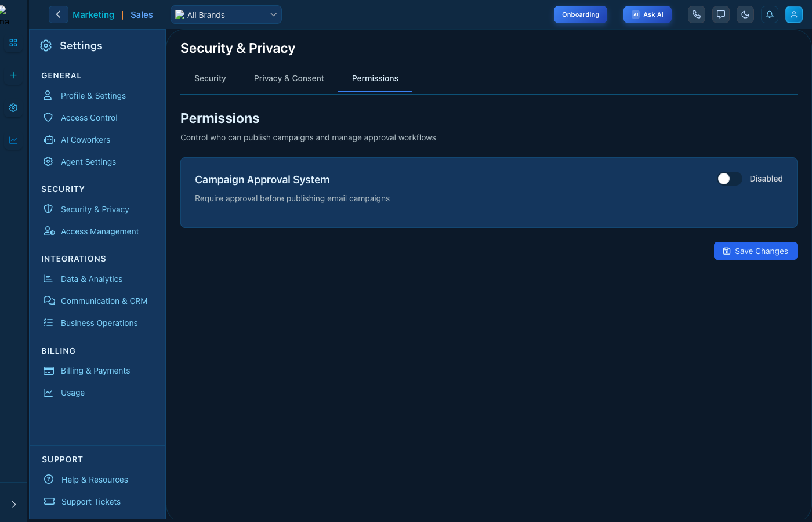812x522 pixels.
Task: Open Profile & Settings in sidebar
Action: coord(93,96)
